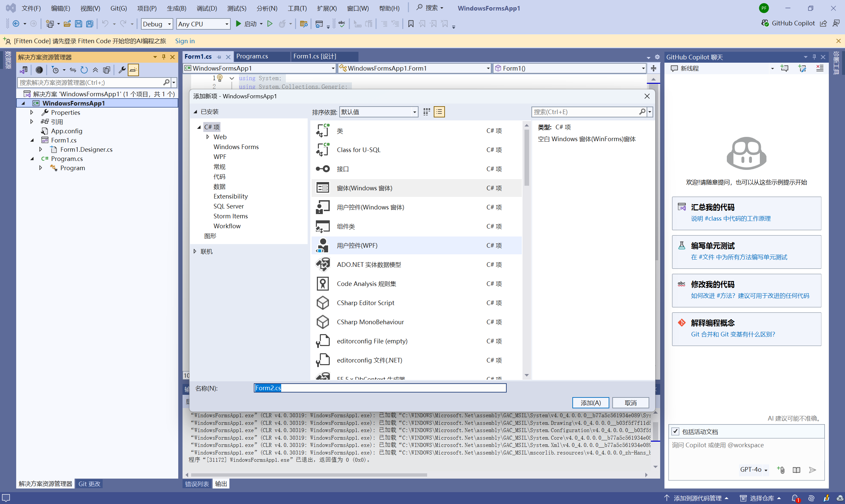Image resolution: width=845 pixels, height=504 pixels.
Task: Click the feedback person icon top right
Action: (x=836, y=23)
